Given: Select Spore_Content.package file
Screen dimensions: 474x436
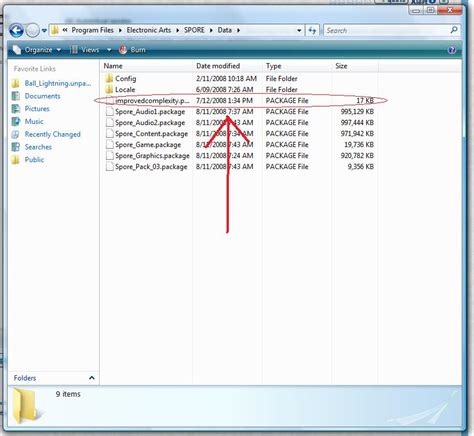Looking at the screenshot, I should click(x=151, y=134).
